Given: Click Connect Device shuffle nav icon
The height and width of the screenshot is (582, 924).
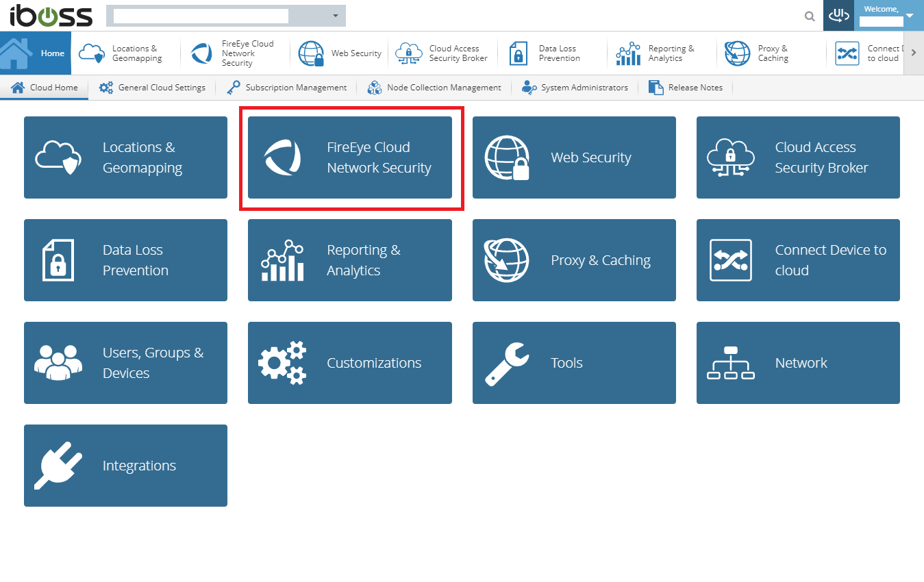Looking at the screenshot, I should (x=847, y=53).
